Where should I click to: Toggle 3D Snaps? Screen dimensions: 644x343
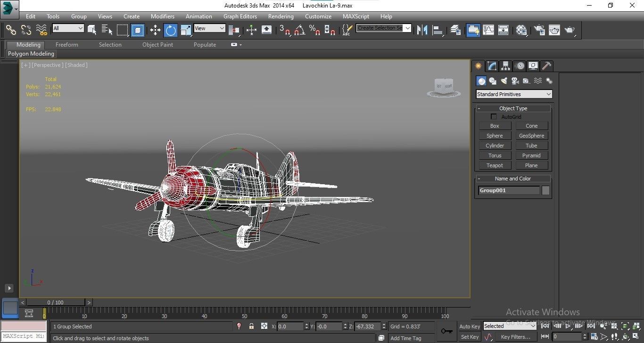[285, 30]
